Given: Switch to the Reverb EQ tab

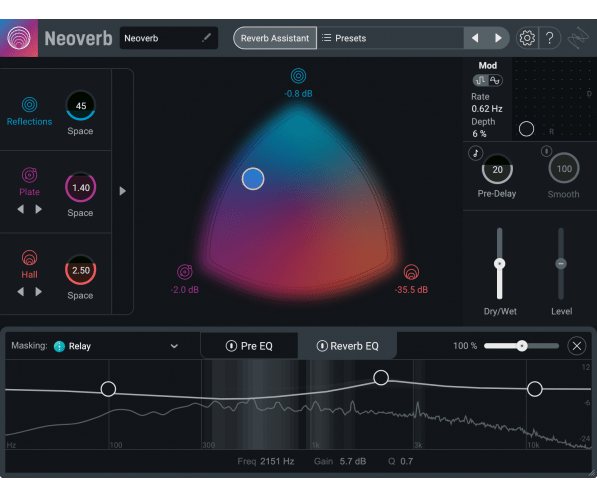Looking at the screenshot, I should tap(347, 346).
